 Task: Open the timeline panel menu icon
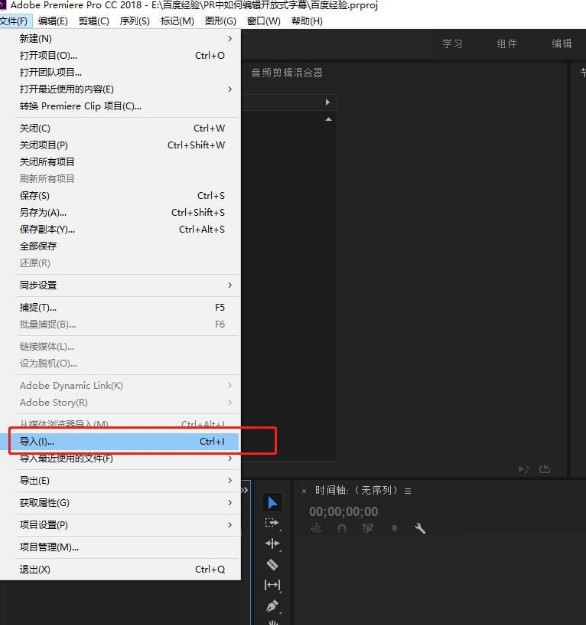click(x=407, y=491)
